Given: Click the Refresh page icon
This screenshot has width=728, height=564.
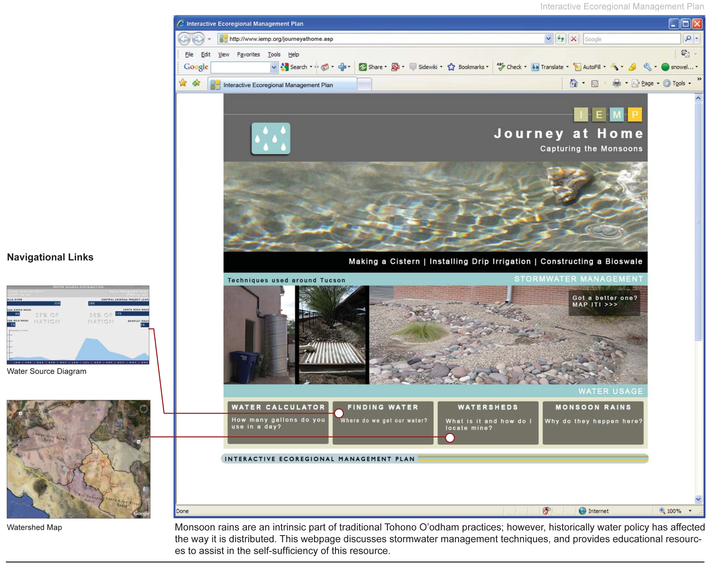Looking at the screenshot, I should tap(561, 39).
